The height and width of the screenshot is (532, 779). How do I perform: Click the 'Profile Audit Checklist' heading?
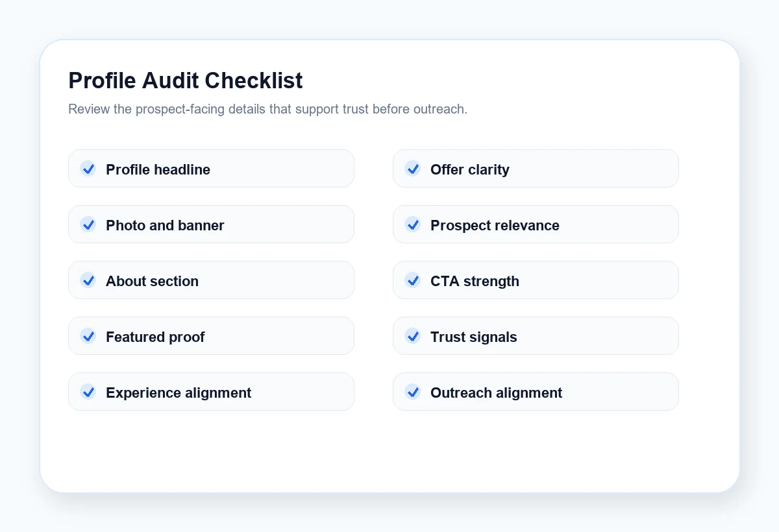pos(186,80)
